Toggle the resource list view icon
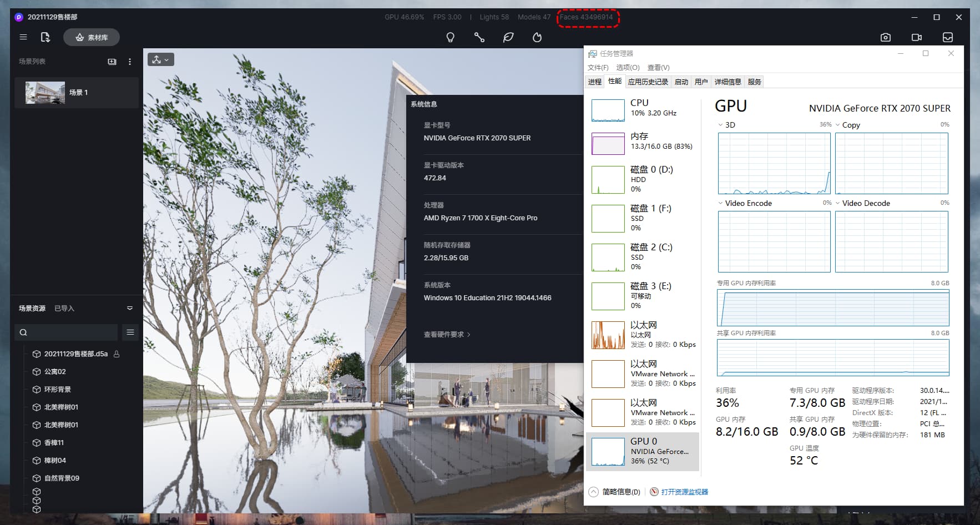The image size is (980, 525). point(130,332)
